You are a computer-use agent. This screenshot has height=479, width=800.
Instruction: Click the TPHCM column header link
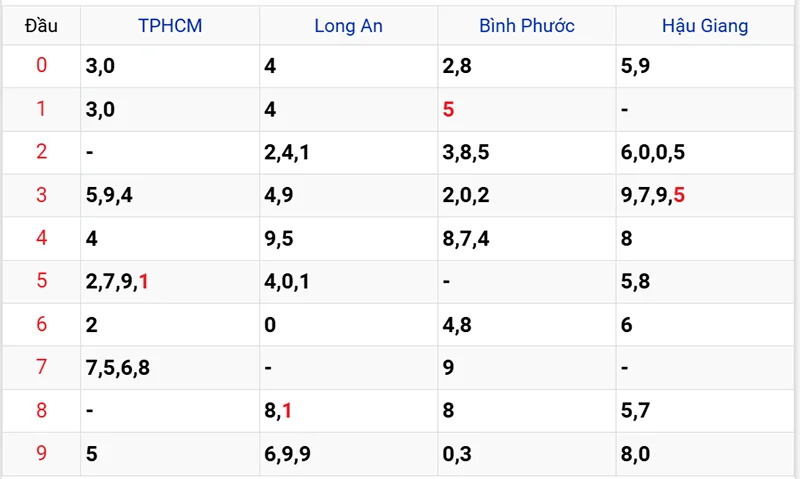[170, 26]
